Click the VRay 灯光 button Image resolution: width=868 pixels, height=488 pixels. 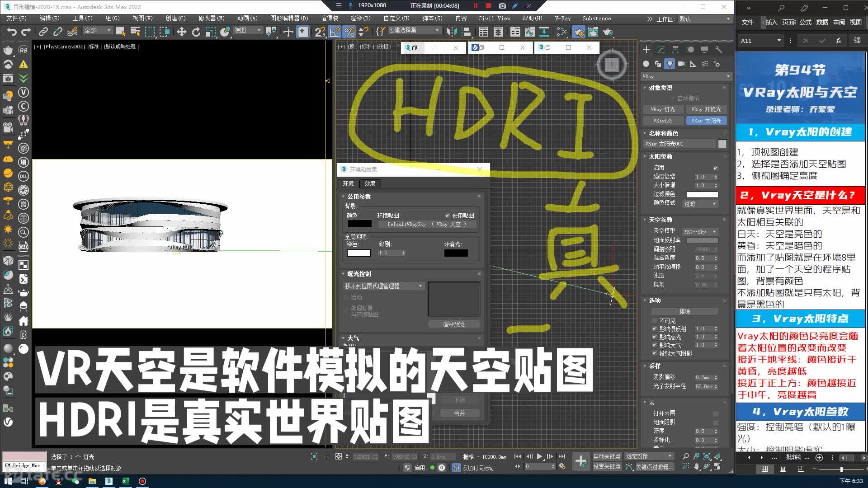point(663,109)
